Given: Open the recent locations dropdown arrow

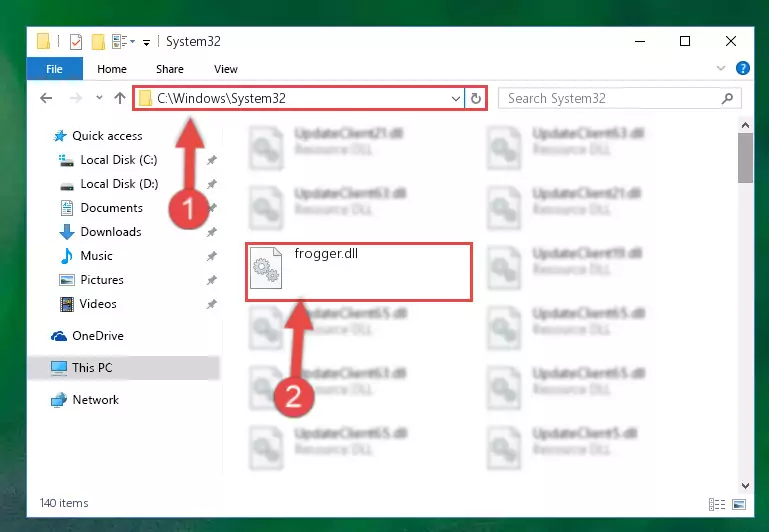Looking at the screenshot, I should 99,97.
